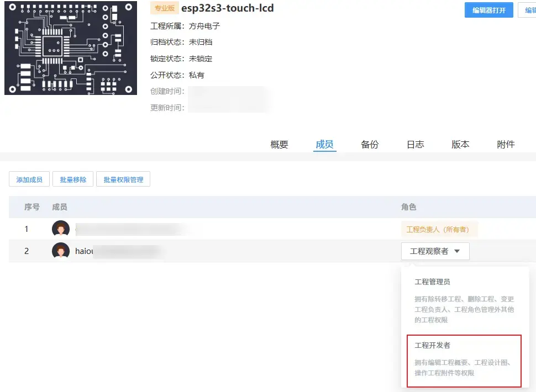This screenshot has height=392, width=536.
Task: Open the 版本 tab
Action: 460,145
